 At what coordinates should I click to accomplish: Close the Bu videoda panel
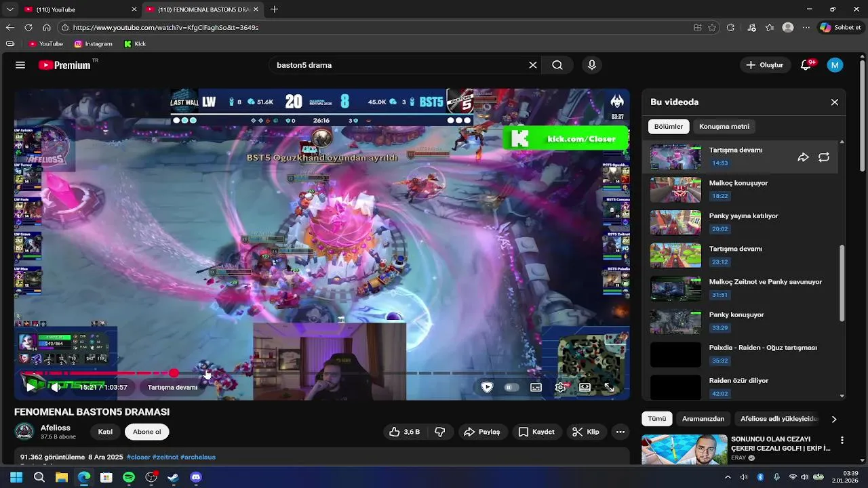pyautogui.click(x=835, y=102)
